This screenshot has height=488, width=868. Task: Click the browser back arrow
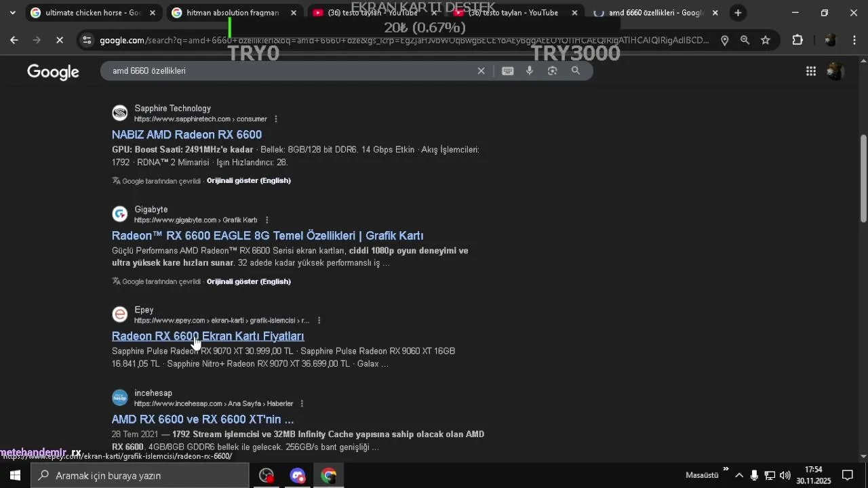(x=14, y=40)
